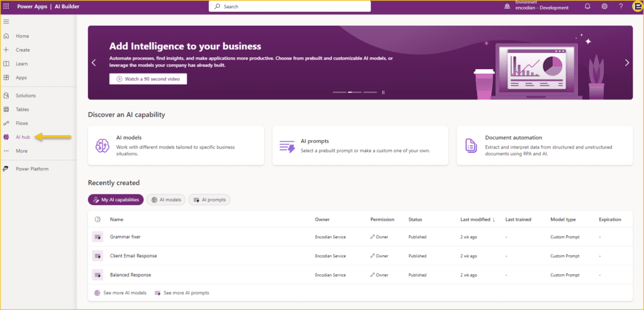Open the settings gear icon
644x310 pixels.
coord(604,6)
